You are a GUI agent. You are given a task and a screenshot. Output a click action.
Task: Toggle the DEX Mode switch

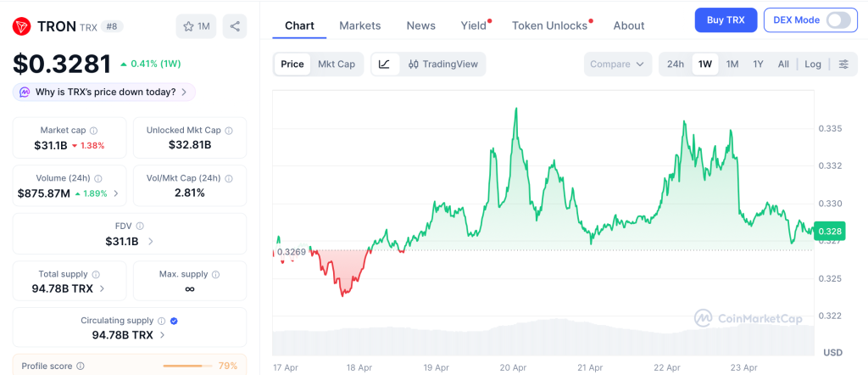pos(837,20)
